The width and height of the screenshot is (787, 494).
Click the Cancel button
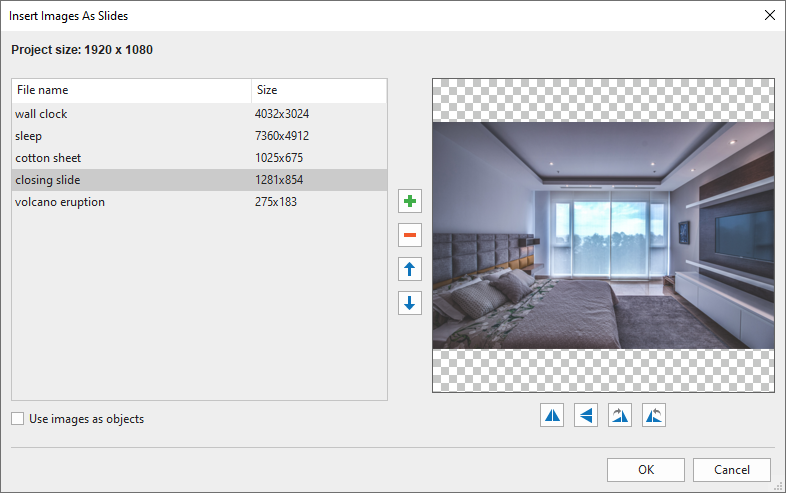click(732, 470)
